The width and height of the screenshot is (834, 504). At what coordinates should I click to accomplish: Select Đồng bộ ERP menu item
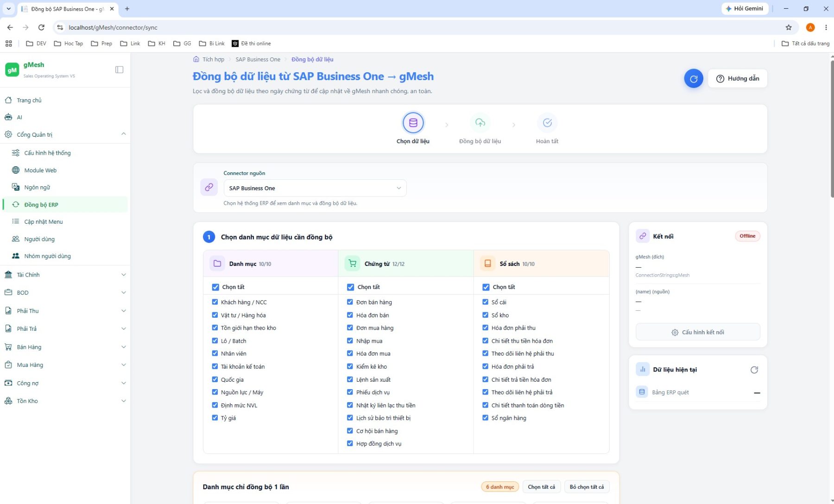[65, 205]
